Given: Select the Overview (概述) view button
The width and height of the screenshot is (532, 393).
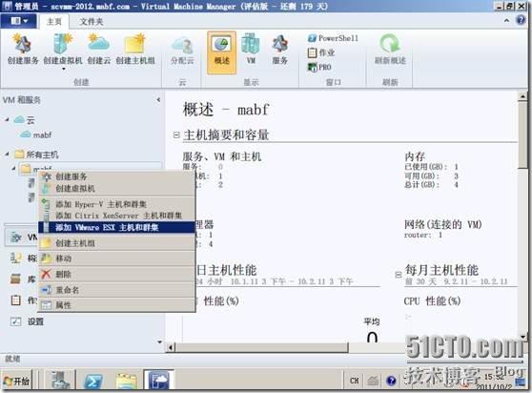Looking at the screenshot, I should (x=221, y=52).
